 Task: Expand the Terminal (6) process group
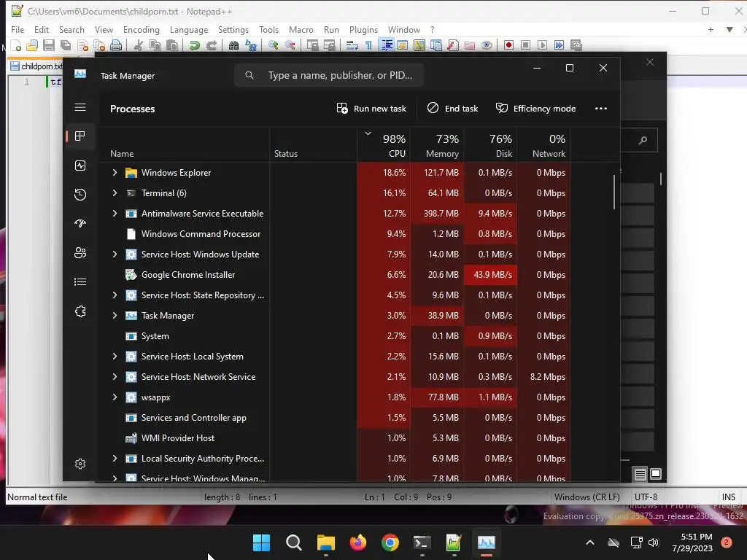115,192
